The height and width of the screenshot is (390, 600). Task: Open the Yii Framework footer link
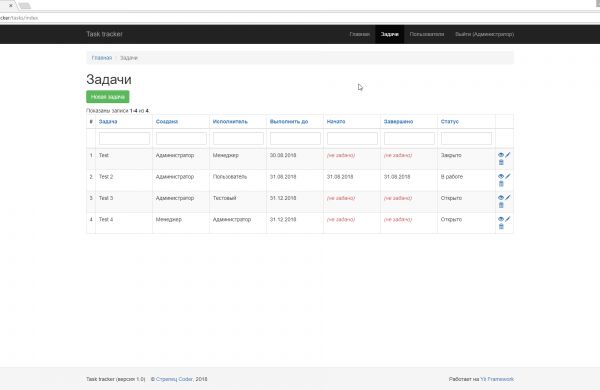click(x=497, y=379)
